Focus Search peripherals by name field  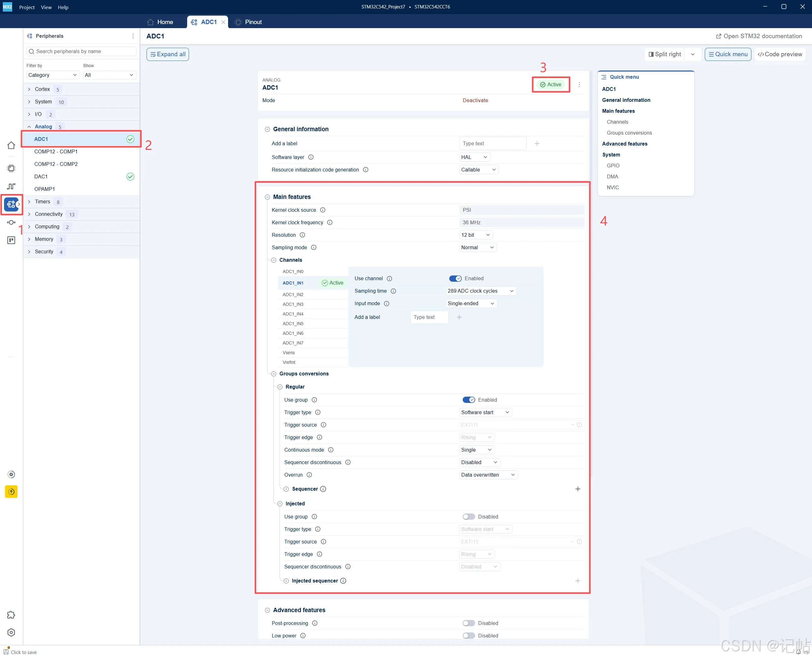tap(81, 51)
